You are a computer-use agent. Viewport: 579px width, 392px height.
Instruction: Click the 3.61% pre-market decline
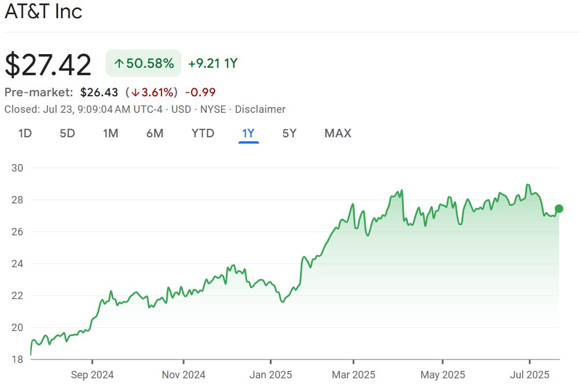(152, 92)
